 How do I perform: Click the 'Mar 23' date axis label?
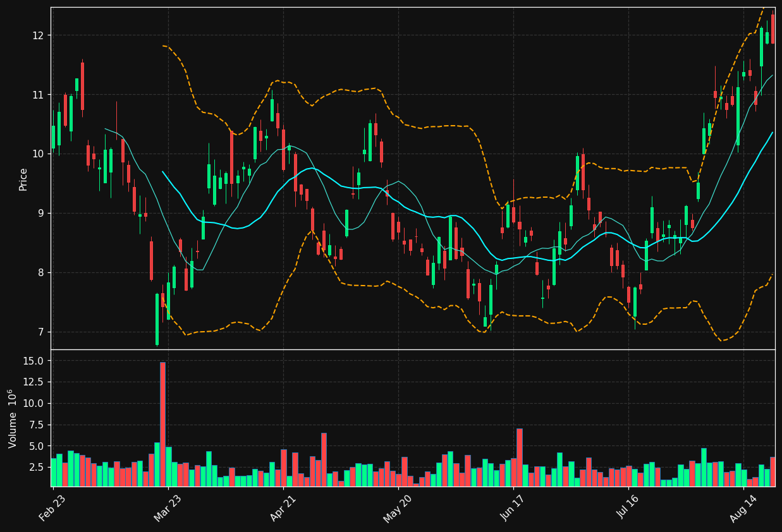tap(168, 507)
